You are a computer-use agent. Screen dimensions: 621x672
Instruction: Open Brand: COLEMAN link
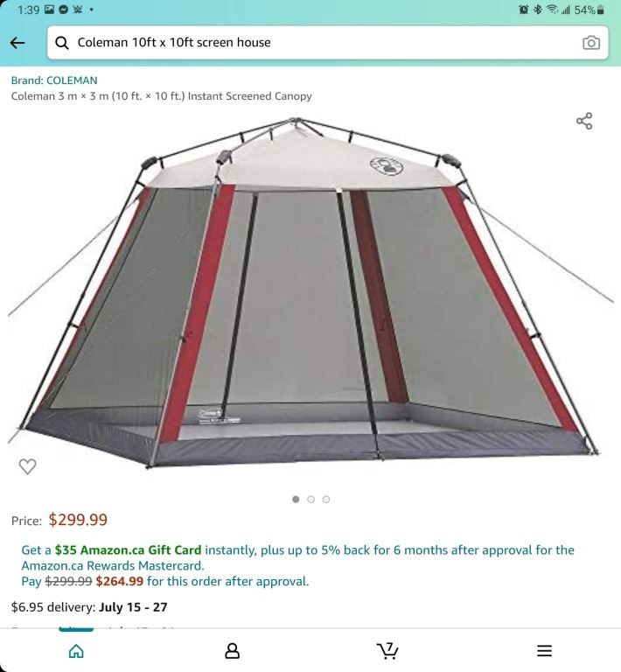pos(54,80)
